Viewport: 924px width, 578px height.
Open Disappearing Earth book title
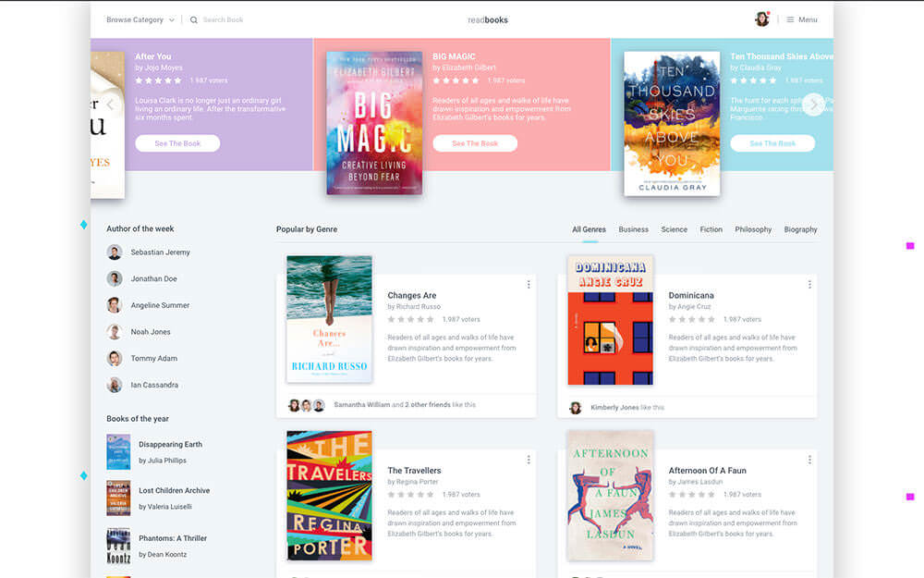point(170,444)
